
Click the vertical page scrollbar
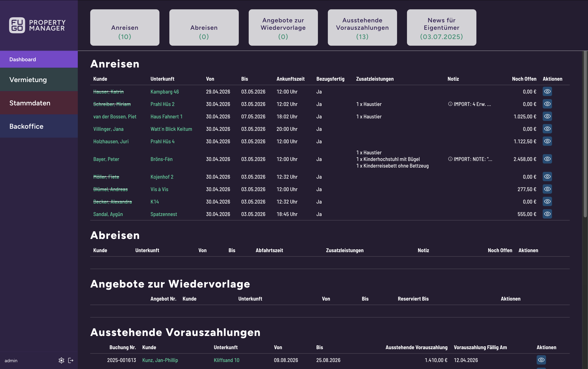[585, 134]
